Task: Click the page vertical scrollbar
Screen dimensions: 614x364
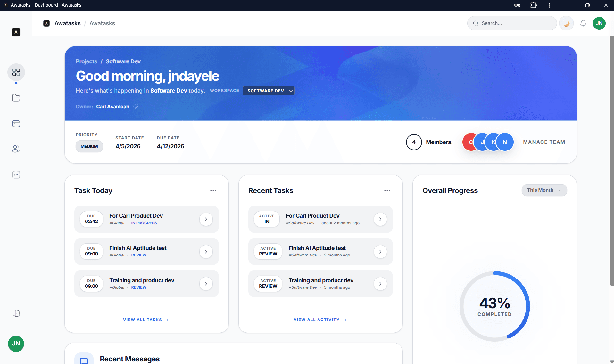Action: coord(612,161)
